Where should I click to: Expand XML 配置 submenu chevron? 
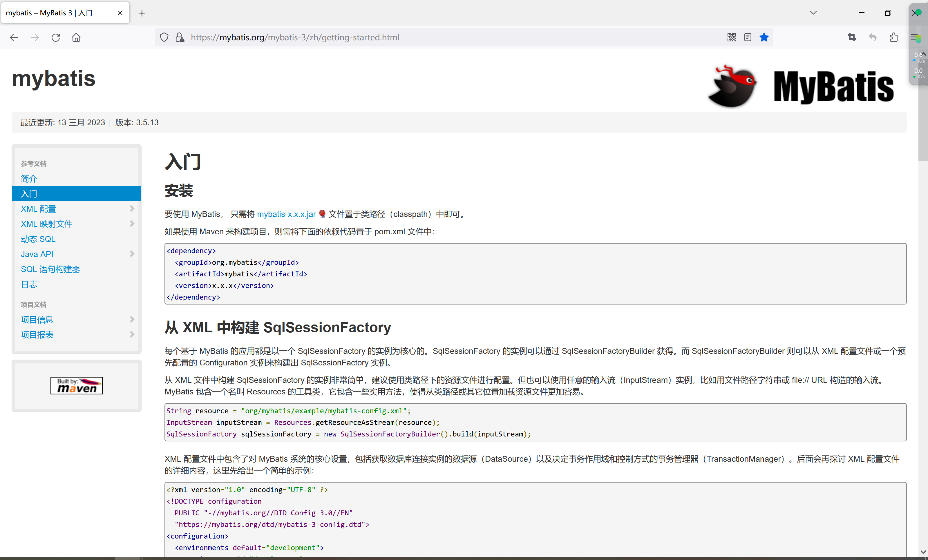point(132,209)
